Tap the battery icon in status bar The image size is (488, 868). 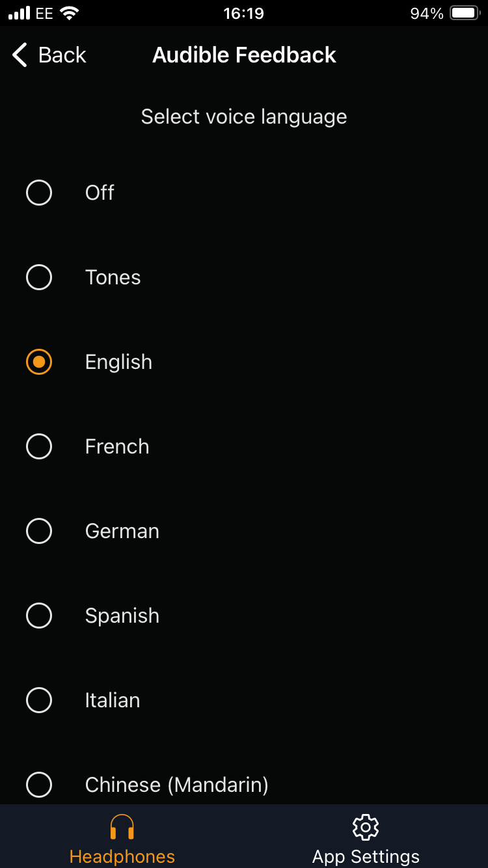click(x=465, y=14)
